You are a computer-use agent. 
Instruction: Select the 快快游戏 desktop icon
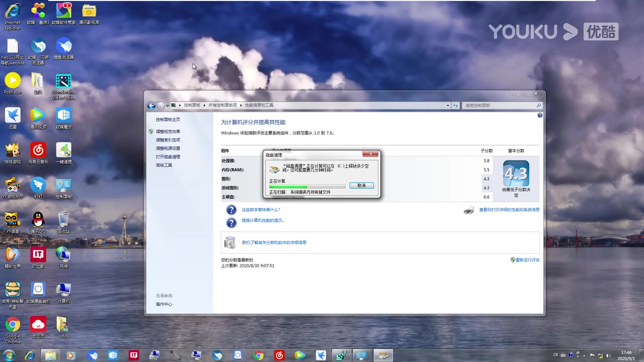click(13, 153)
